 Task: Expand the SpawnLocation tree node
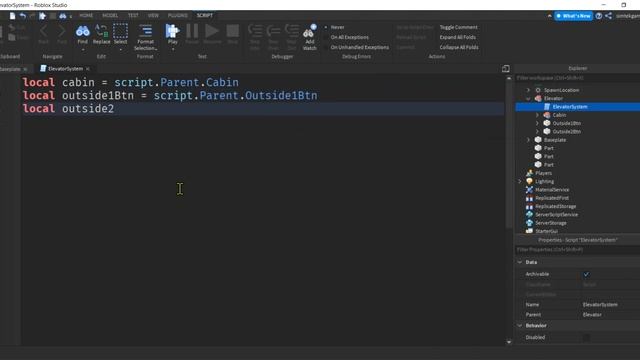click(528, 90)
